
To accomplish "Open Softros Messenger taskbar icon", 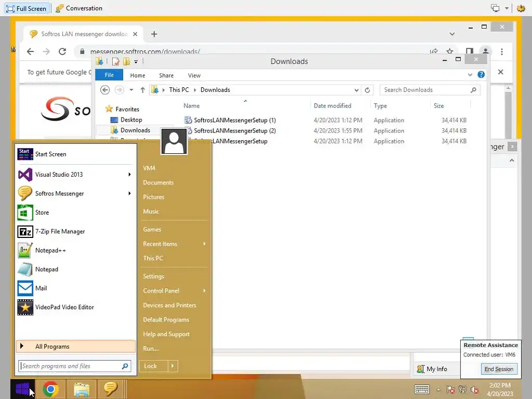I will (110, 389).
